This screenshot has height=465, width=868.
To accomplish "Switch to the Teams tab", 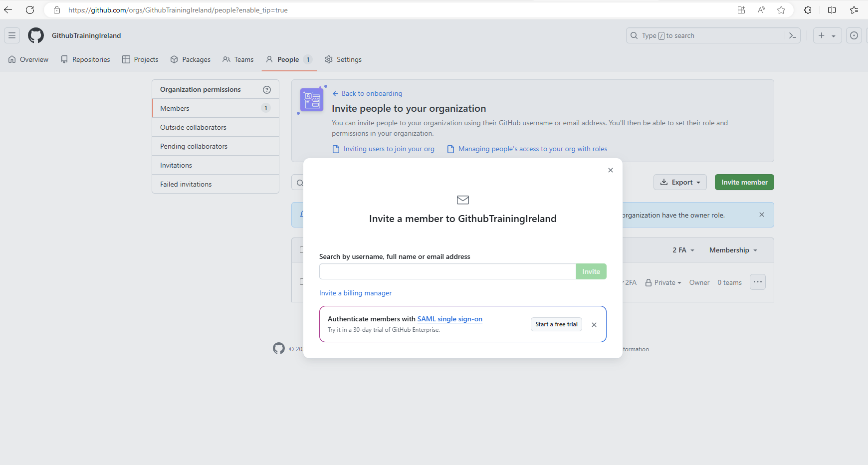I will coord(238,59).
